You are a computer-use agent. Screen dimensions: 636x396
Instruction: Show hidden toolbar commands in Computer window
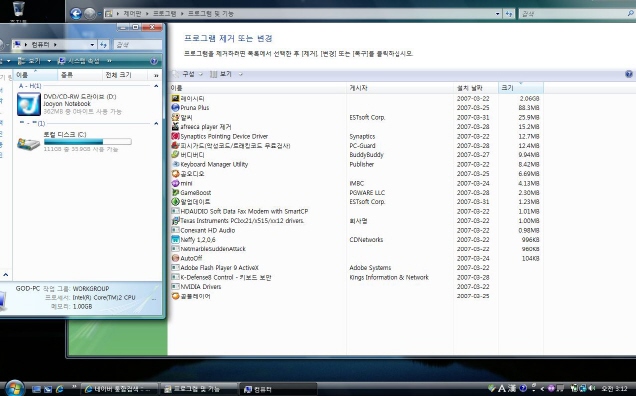109,61
